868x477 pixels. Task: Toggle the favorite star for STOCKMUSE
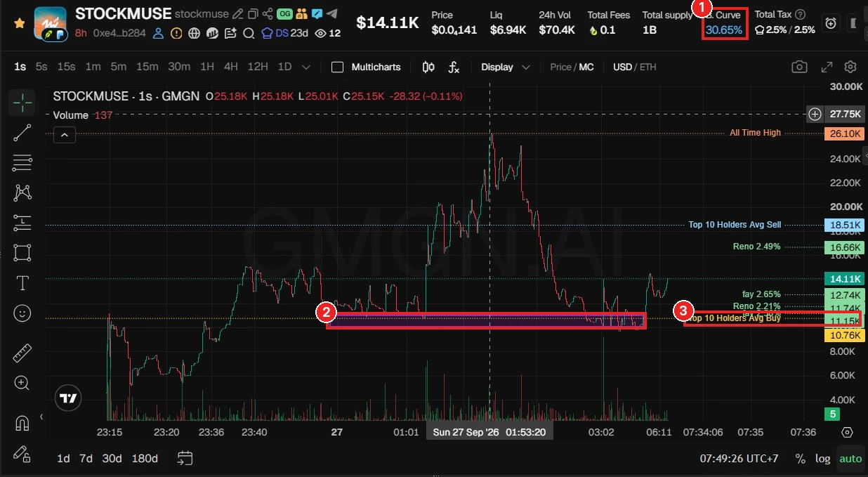(x=20, y=23)
